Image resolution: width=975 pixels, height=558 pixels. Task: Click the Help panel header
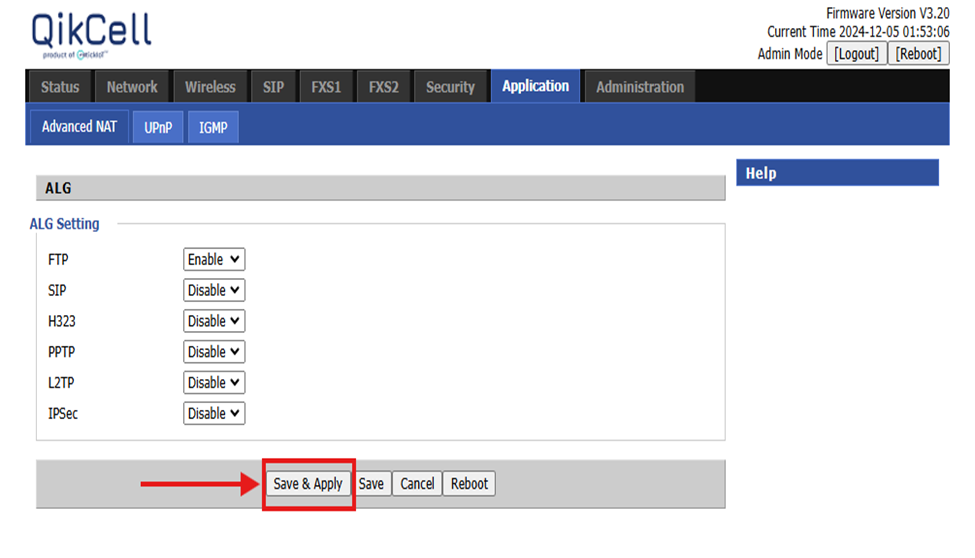[x=837, y=173]
